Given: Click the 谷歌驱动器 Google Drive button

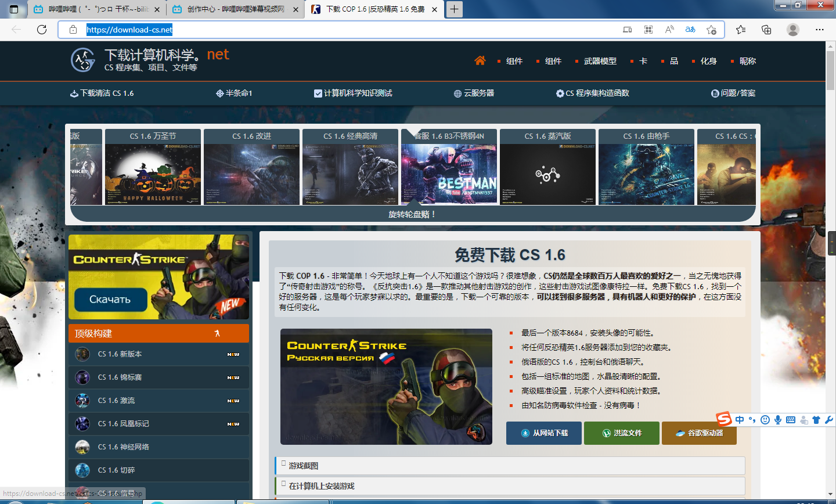Looking at the screenshot, I should pos(699,433).
